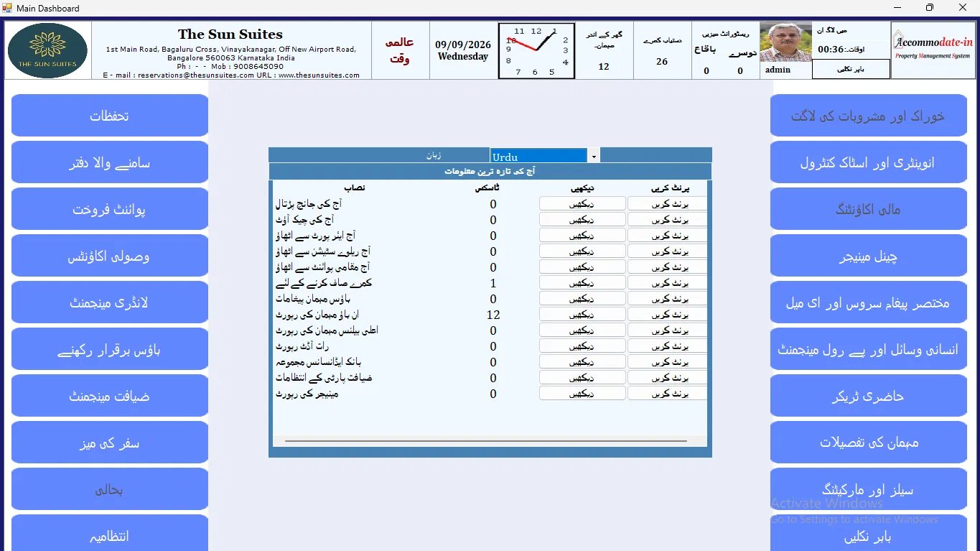Viewport: 980px width, 551px height.
Task: Open the لانڈری مینجمنٹ (Laundry Management) module
Action: 110,302
